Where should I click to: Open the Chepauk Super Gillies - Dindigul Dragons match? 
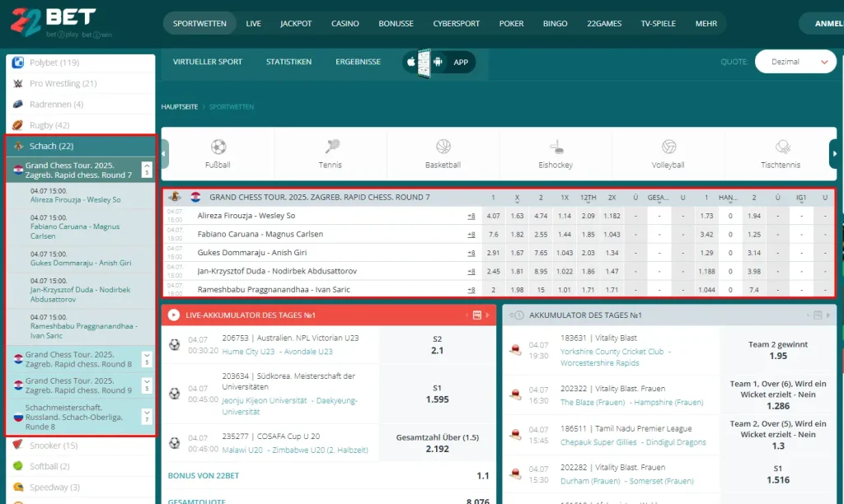633,442
